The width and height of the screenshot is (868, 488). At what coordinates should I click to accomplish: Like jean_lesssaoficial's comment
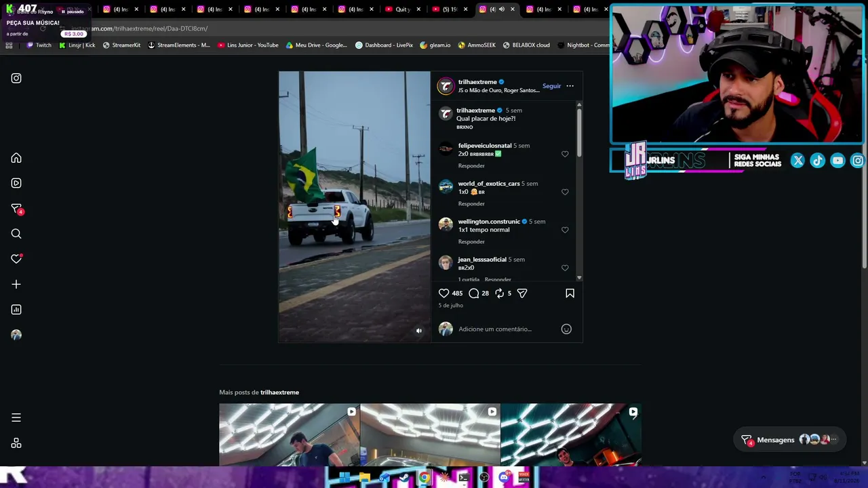(565, 268)
